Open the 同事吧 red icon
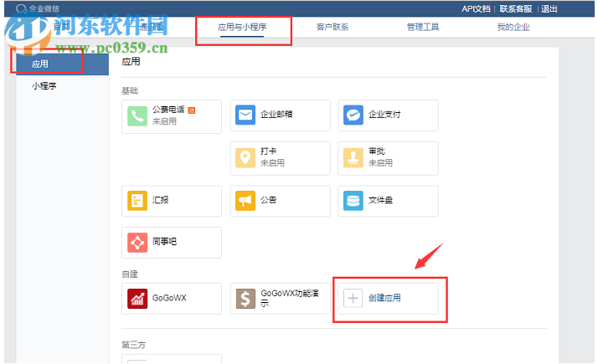The width and height of the screenshot is (598, 364). tap(137, 242)
